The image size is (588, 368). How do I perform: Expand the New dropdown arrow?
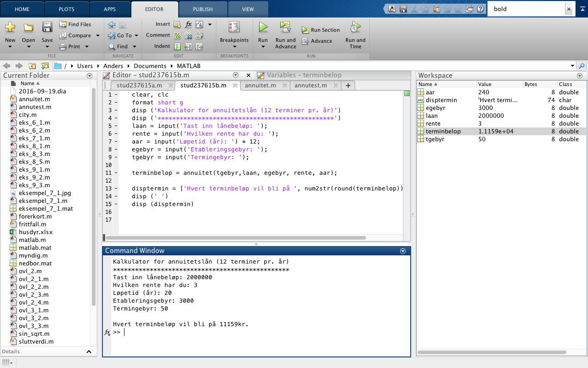10,47
